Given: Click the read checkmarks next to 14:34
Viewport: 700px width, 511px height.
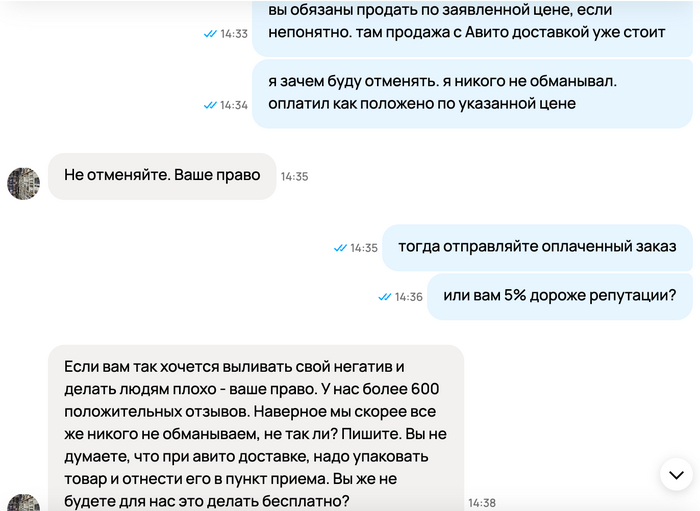Looking at the screenshot, I should click(210, 104).
